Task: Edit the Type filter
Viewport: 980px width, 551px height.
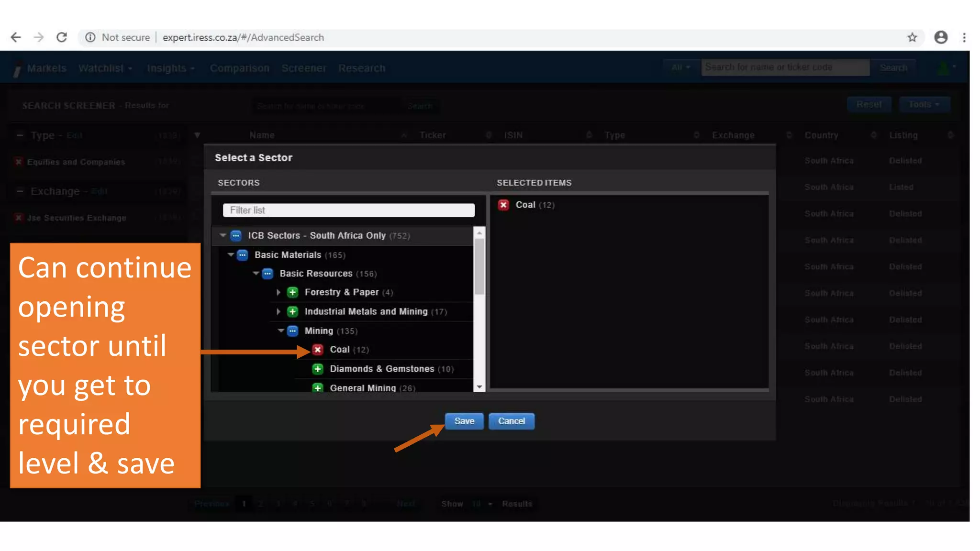Action: point(75,135)
